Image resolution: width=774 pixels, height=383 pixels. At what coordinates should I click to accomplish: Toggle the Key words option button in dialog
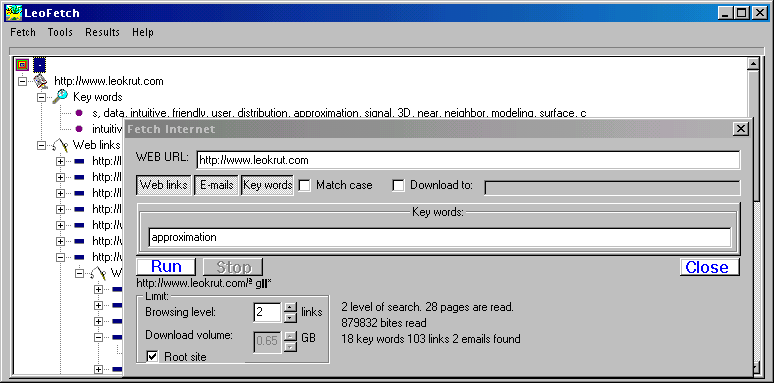(x=268, y=185)
